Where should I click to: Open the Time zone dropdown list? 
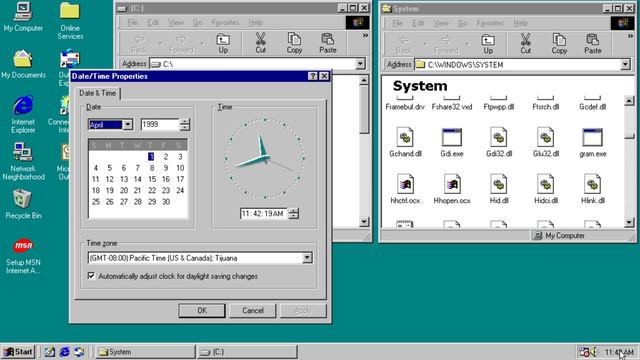307,258
